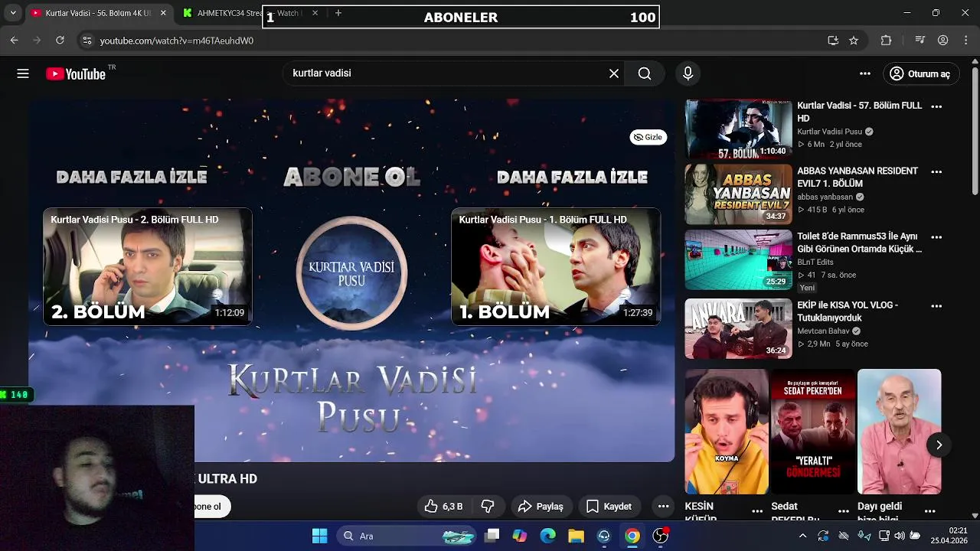Open the 2. Bölüm end screen video
This screenshot has width=980, height=551.
[x=148, y=267]
